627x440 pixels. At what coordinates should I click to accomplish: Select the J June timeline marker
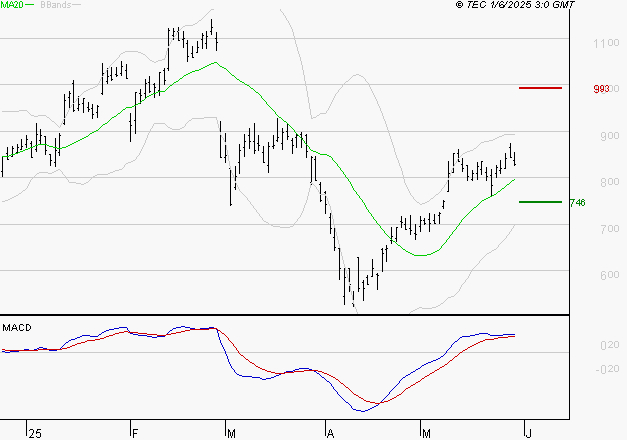click(529, 434)
